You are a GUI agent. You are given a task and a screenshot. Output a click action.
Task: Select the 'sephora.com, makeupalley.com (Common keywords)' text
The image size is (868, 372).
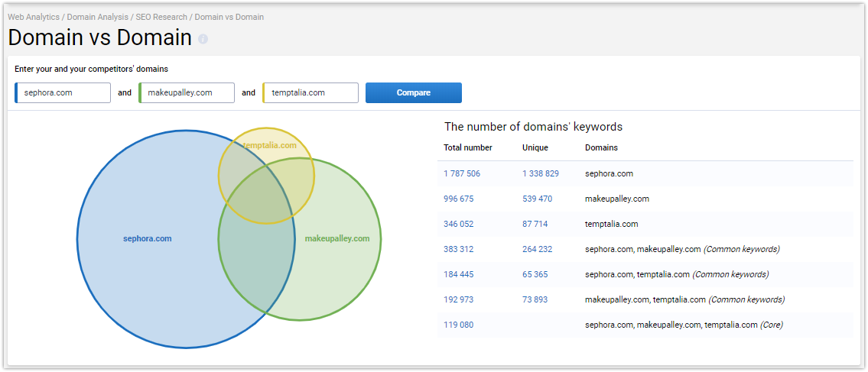pyautogui.click(x=683, y=249)
